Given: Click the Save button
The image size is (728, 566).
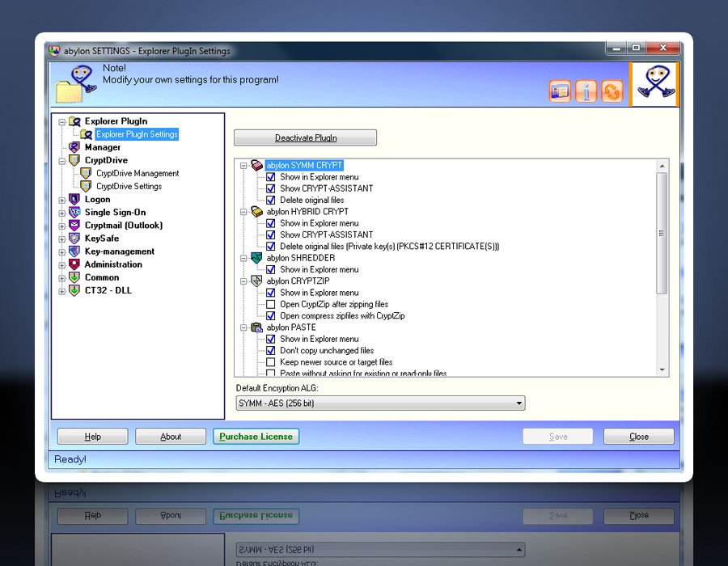Looking at the screenshot, I should (x=558, y=437).
